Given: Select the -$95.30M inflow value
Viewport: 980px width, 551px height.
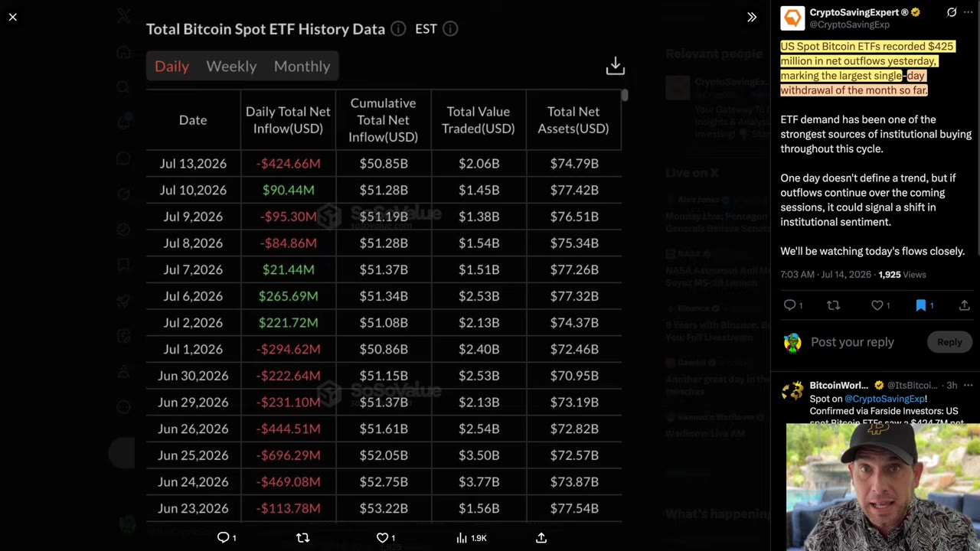Looking at the screenshot, I should click(x=289, y=217).
